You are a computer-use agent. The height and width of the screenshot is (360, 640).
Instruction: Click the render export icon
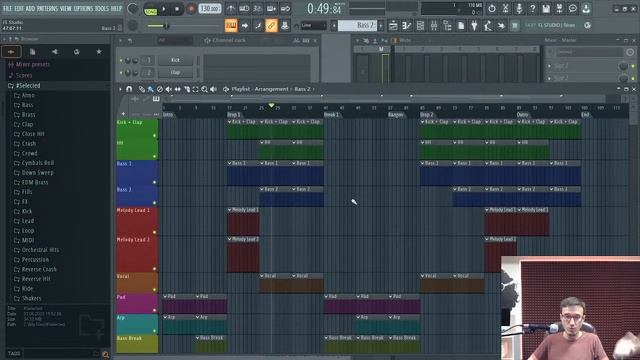pos(560,9)
